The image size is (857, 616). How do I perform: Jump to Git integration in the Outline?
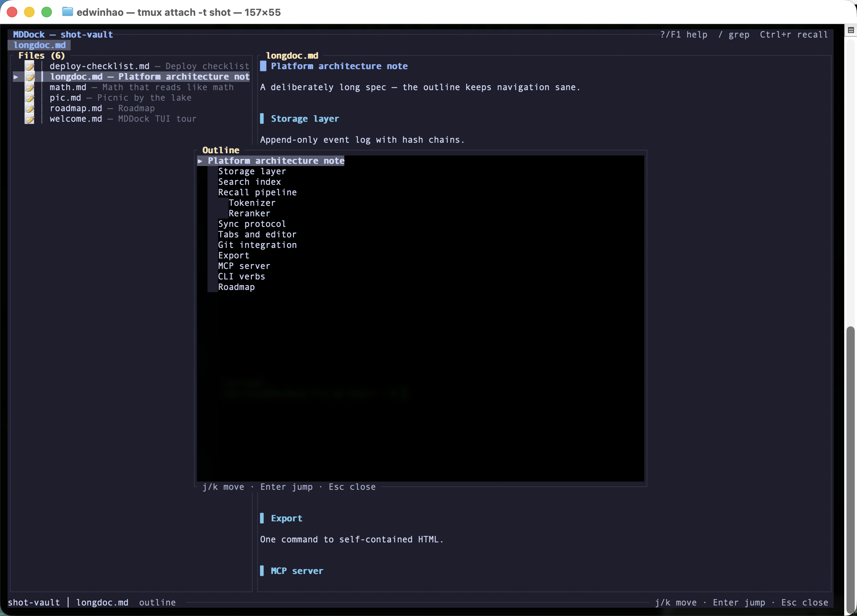coord(257,245)
